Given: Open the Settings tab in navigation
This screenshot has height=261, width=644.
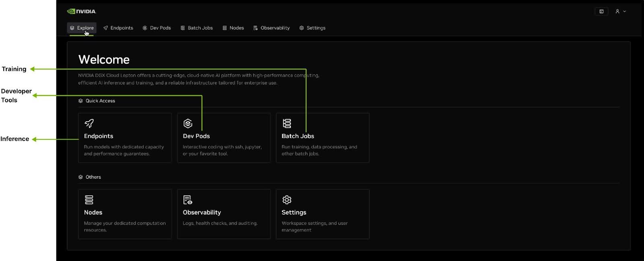Looking at the screenshot, I should 312,28.
